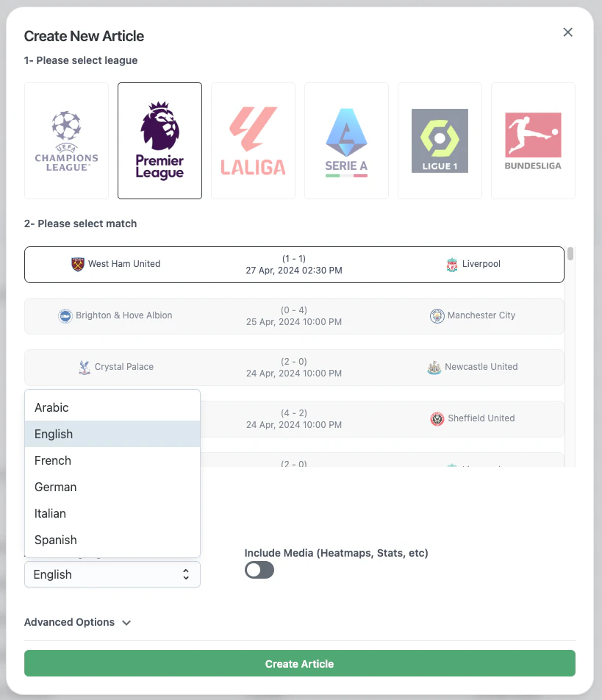This screenshot has height=700, width=602.
Task: Choose the LALIGA league icon
Action: tap(253, 140)
